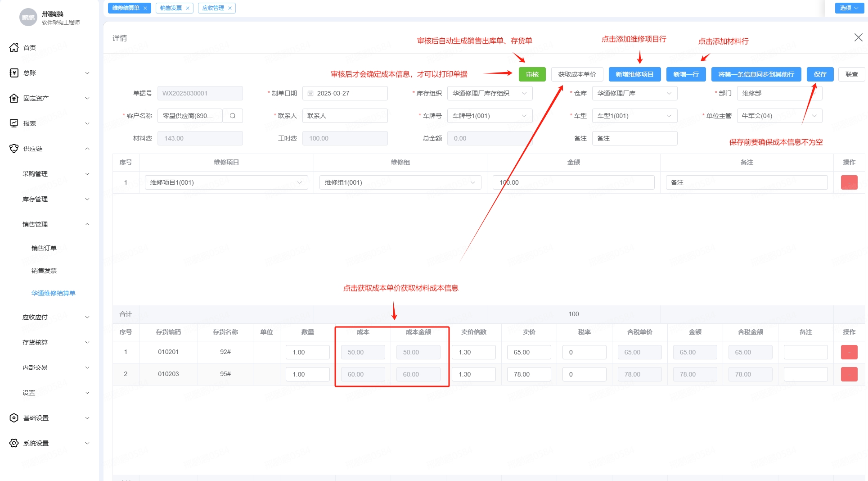Image resolution: width=868 pixels, height=481 pixels.
Task: Open the 仓库 warehouse dropdown
Action: pos(634,93)
